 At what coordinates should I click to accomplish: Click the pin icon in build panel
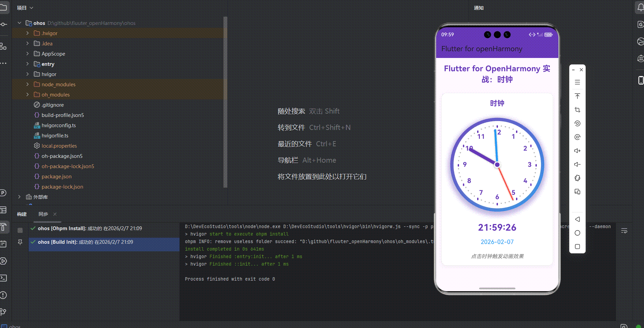tap(20, 242)
